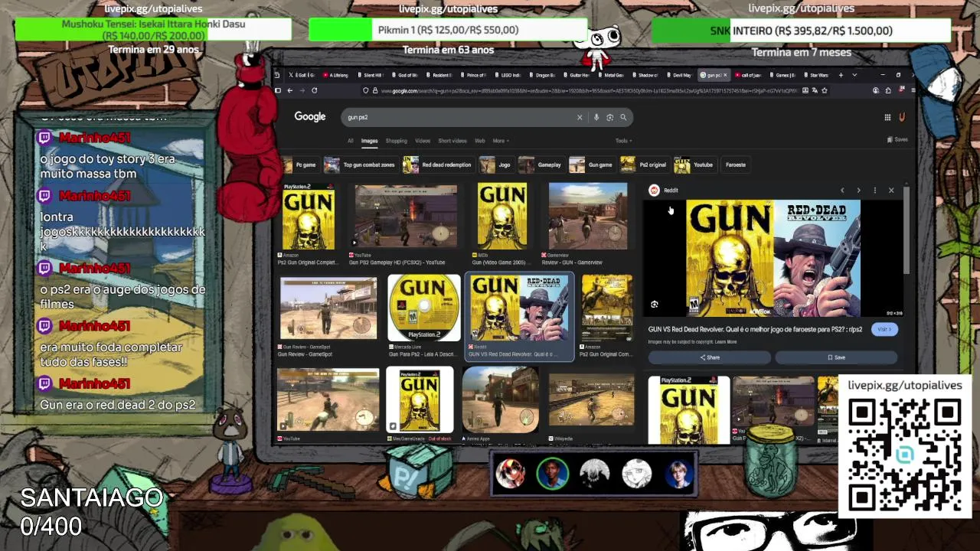
Task: Filter by 'Youtube' chip
Action: click(x=695, y=165)
